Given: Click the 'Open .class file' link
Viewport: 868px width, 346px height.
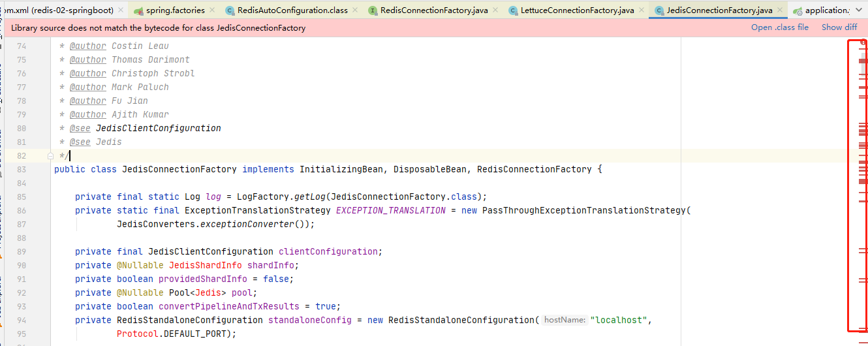Looking at the screenshot, I should point(780,27).
